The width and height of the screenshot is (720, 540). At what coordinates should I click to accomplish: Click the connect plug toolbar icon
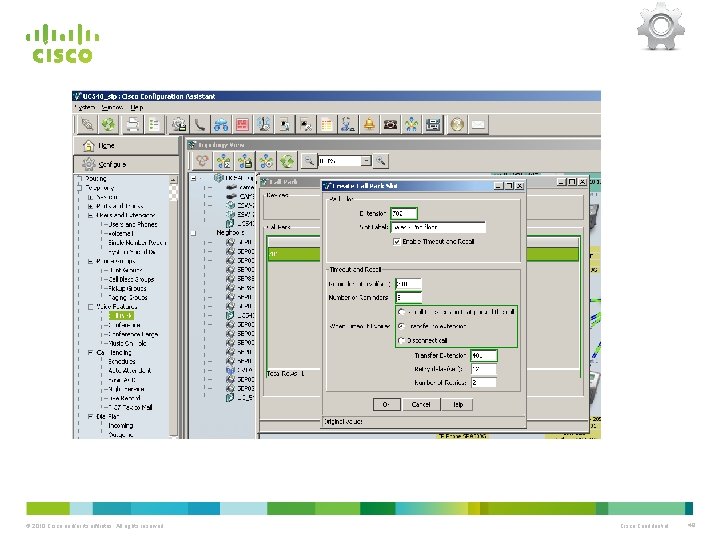point(87,124)
